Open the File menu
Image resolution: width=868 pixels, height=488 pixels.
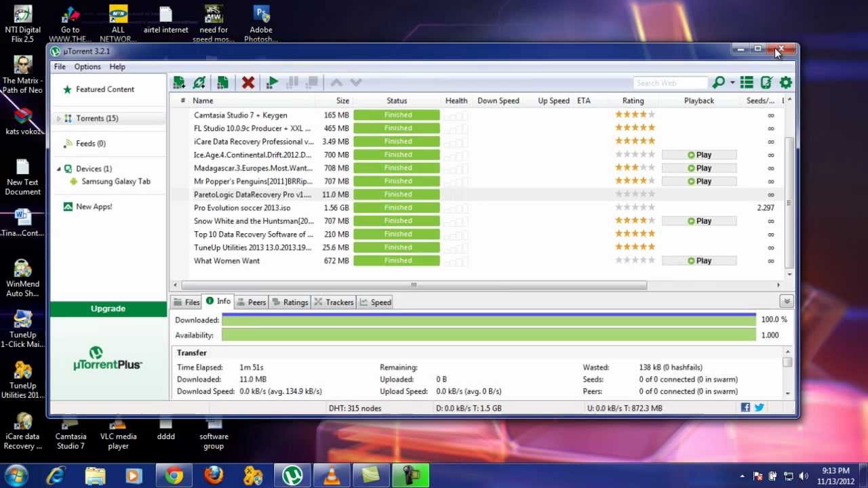click(x=60, y=66)
